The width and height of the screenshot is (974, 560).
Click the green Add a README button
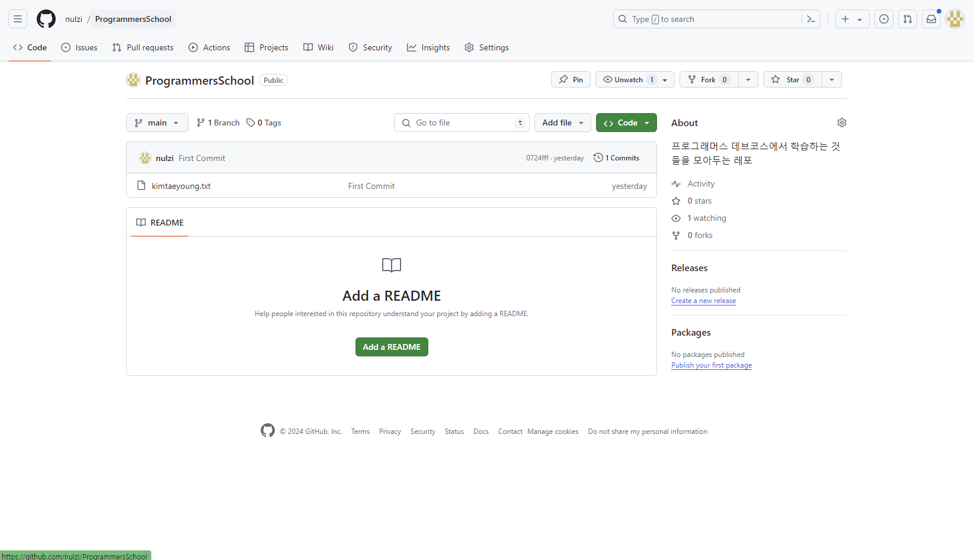point(392,347)
